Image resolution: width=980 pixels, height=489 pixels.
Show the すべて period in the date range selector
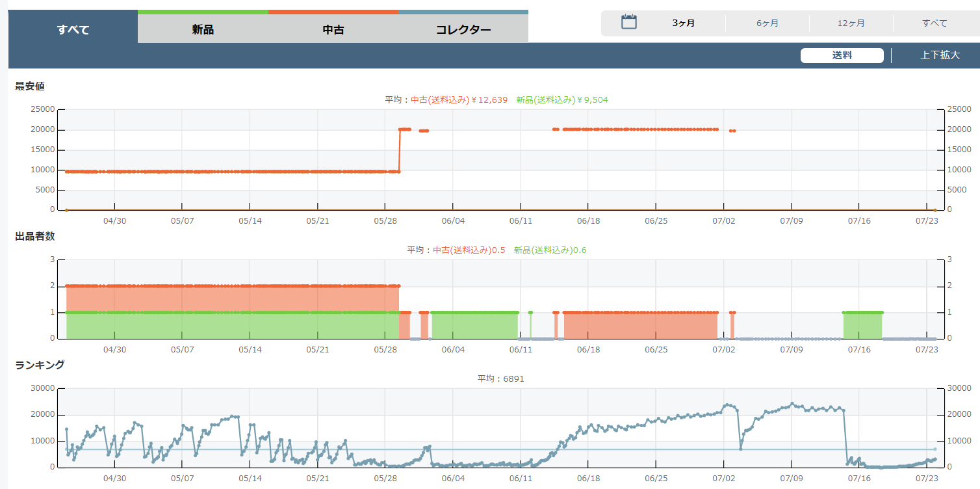coord(935,23)
